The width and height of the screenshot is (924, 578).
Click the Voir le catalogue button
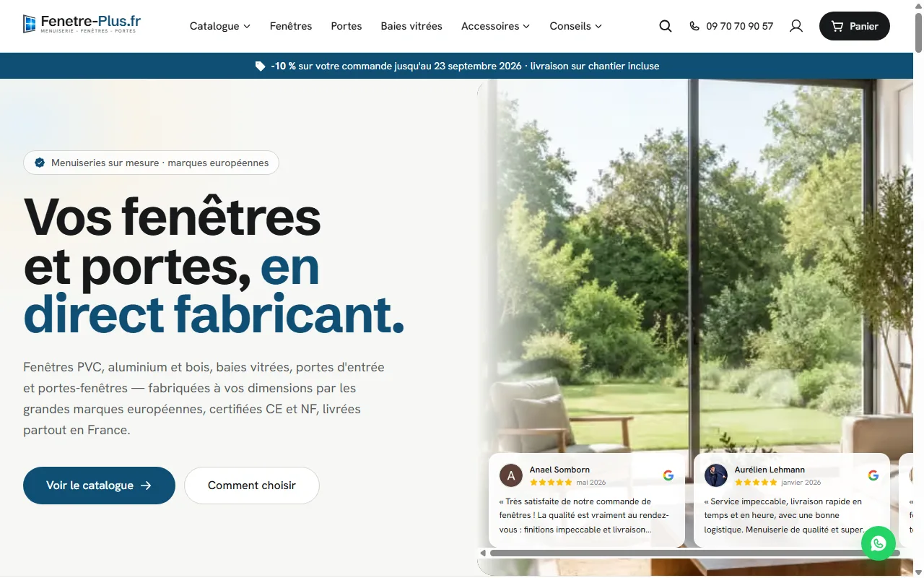coord(99,486)
